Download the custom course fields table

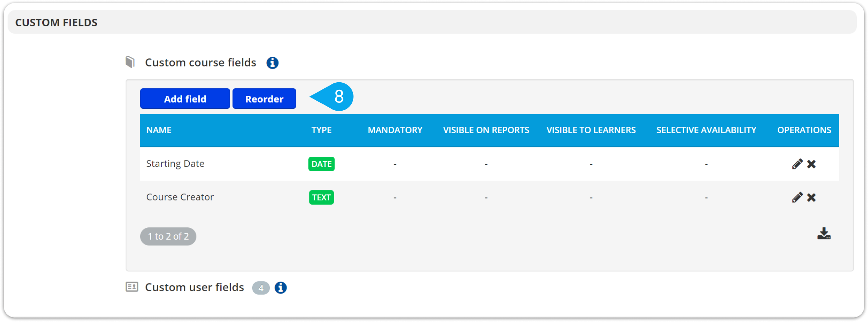[x=824, y=233]
